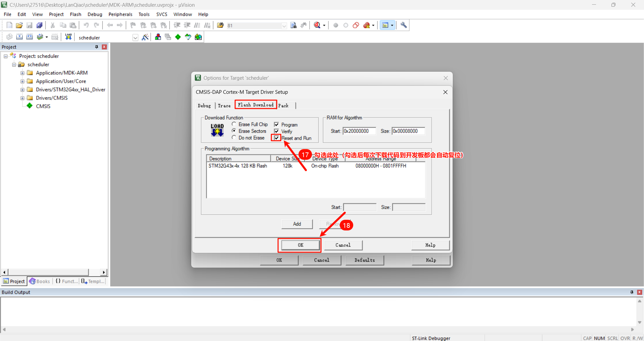The height and width of the screenshot is (341, 644).
Task: Click OK in the Target Driver Setup dialog
Action: pyautogui.click(x=300, y=245)
